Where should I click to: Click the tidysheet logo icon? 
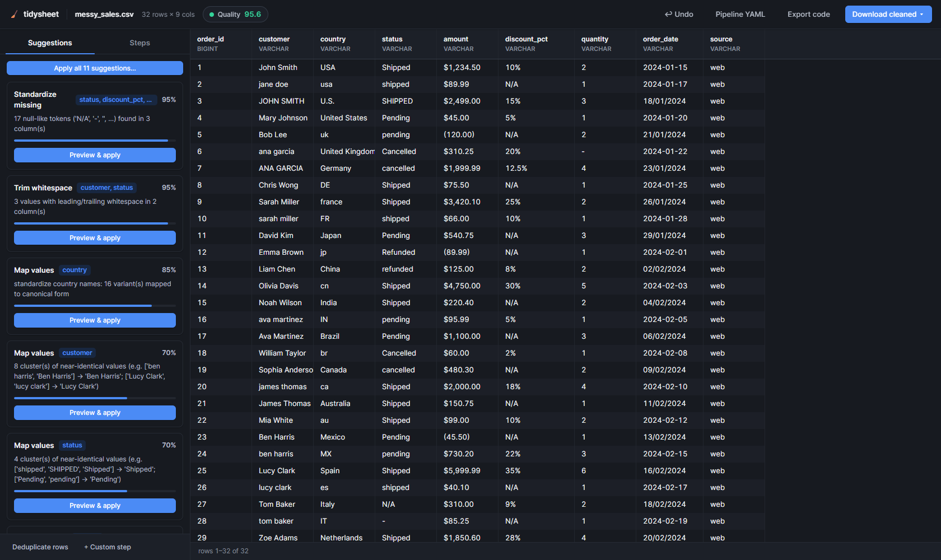[14, 15]
